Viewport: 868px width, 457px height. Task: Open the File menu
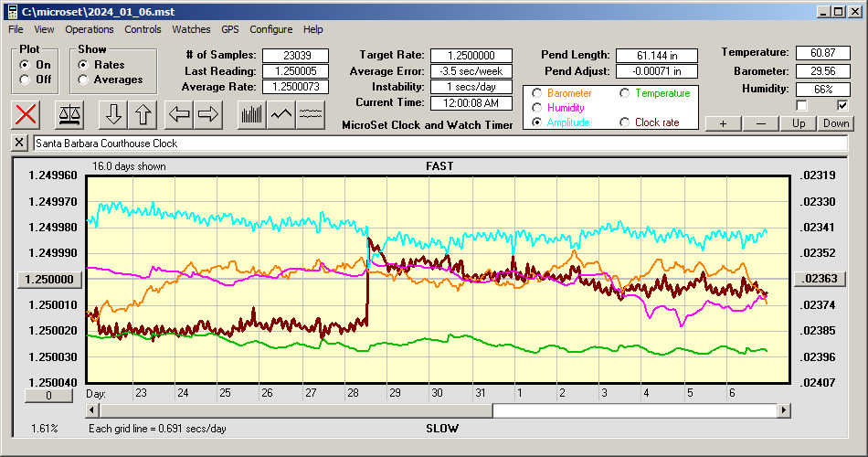click(x=16, y=29)
